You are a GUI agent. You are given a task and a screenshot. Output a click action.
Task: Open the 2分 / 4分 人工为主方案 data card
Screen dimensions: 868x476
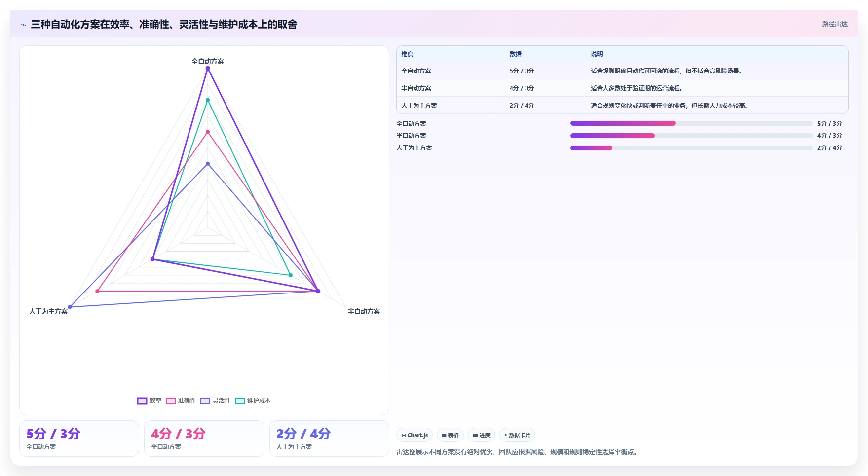[x=329, y=439]
